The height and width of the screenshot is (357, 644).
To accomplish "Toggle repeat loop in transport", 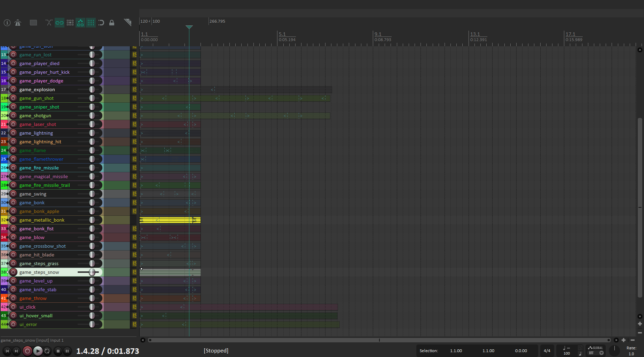I will (x=47, y=351).
